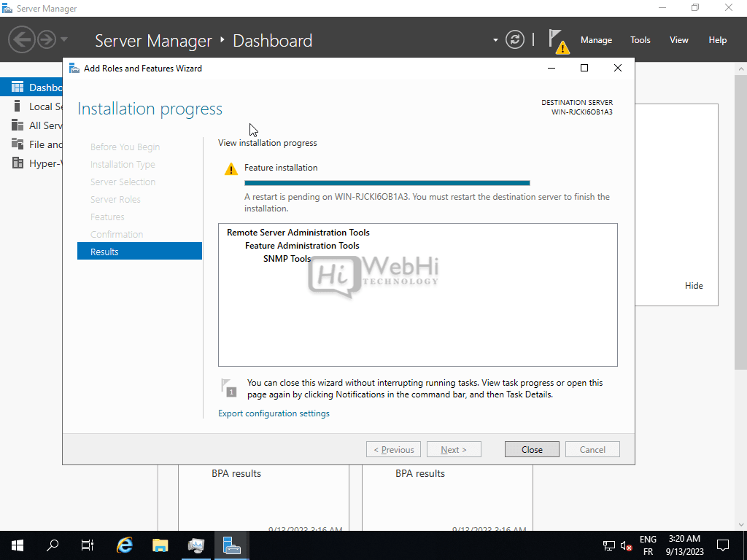Viewport: 747px width, 560px height.
Task: Open the Tools menu
Action: pos(640,40)
